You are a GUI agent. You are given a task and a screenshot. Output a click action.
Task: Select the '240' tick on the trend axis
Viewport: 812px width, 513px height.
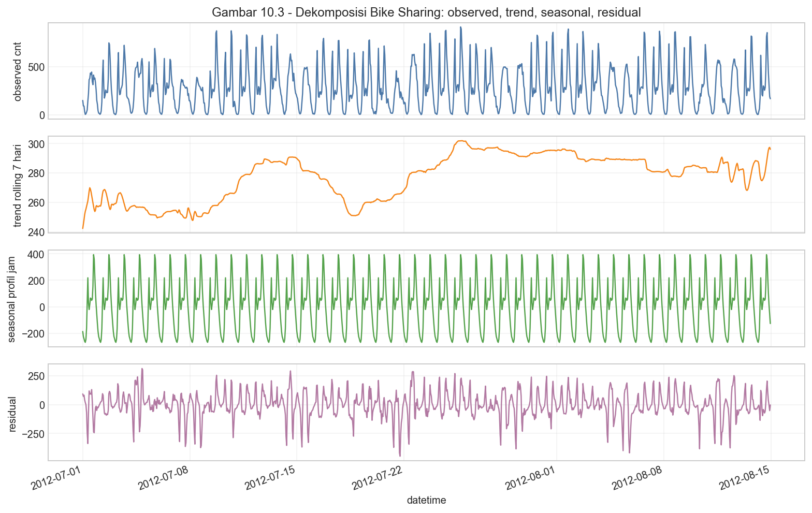35,232
